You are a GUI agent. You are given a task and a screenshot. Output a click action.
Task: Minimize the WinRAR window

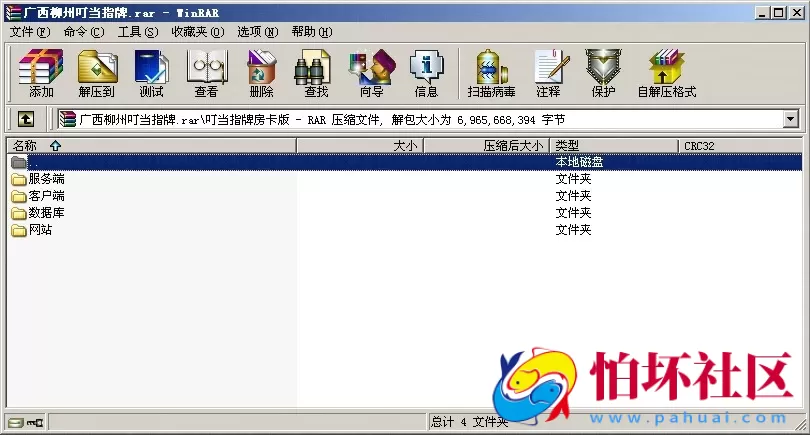762,13
